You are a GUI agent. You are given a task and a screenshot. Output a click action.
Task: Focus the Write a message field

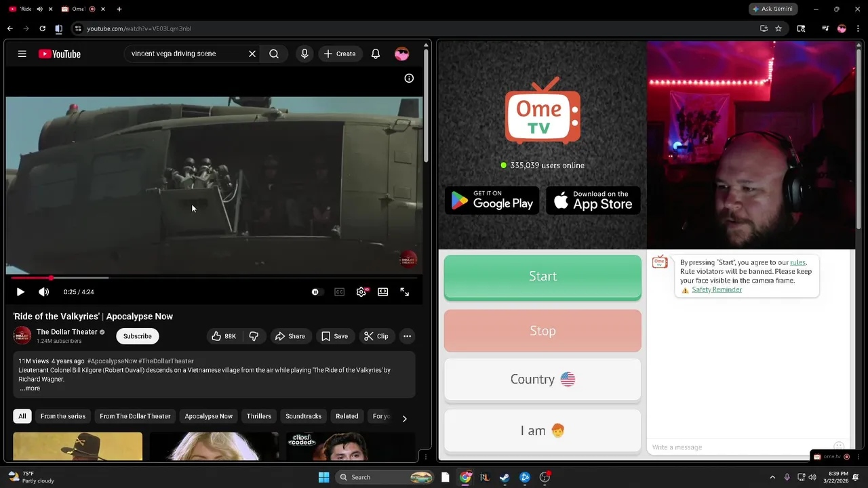739,447
